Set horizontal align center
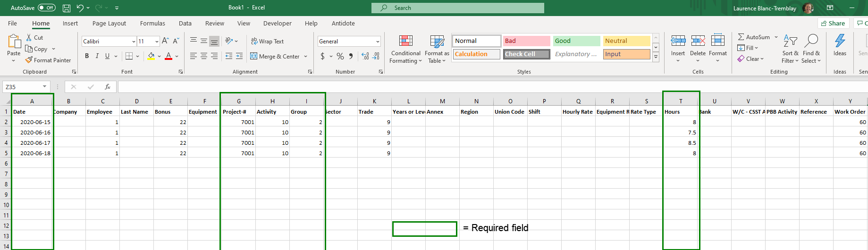Viewport: 868px width, 250px height. [x=204, y=56]
